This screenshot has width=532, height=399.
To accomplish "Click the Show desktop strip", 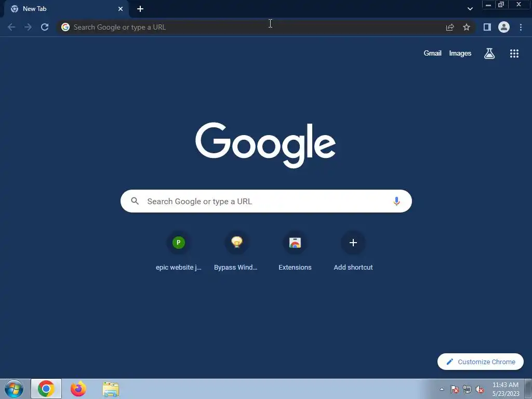I will click(x=528, y=389).
